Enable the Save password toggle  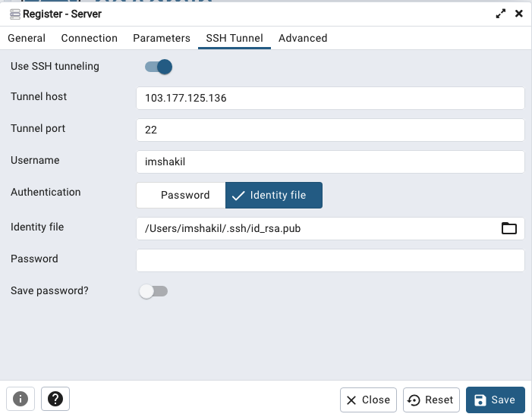tap(153, 291)
